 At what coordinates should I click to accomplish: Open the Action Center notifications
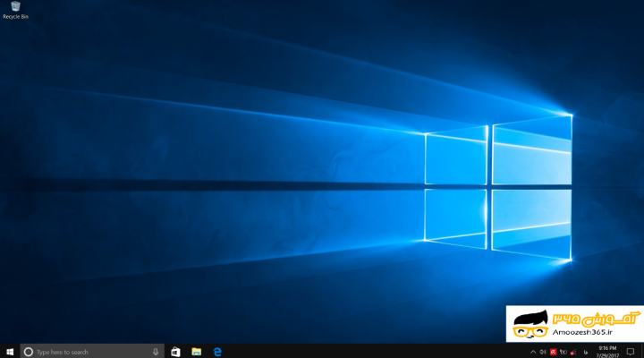pos(631,352)
